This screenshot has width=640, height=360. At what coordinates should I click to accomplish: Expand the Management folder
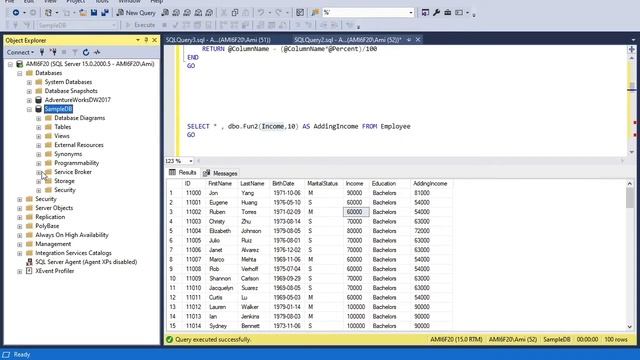pyautogui.click(x=20, y=244)
